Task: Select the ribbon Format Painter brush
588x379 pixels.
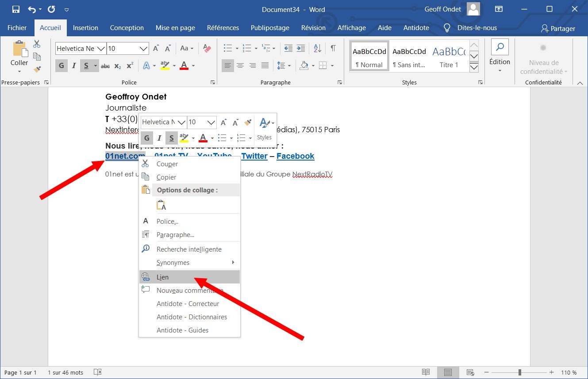Action: point(37,69)
